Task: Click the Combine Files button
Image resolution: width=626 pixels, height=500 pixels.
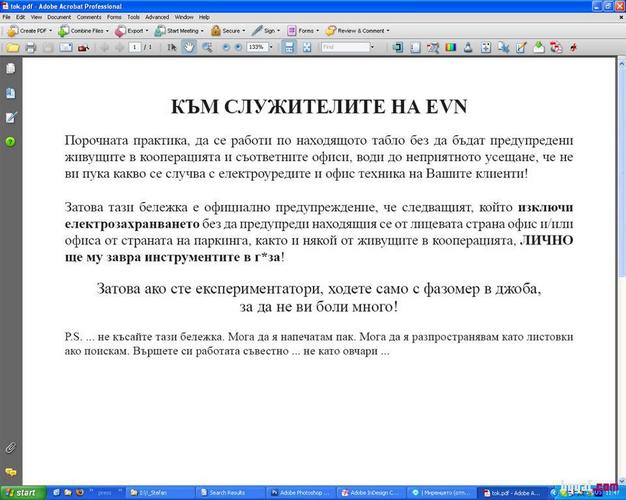Action: click(82, 31)
